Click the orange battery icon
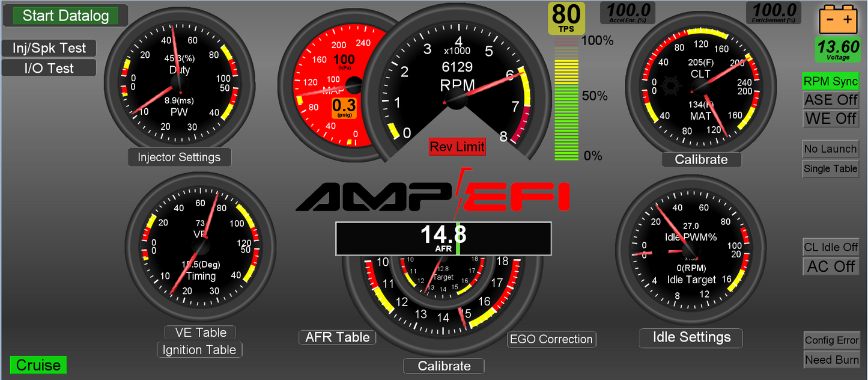Viewport: 868px width, 380px height. [x=839, y=19]
